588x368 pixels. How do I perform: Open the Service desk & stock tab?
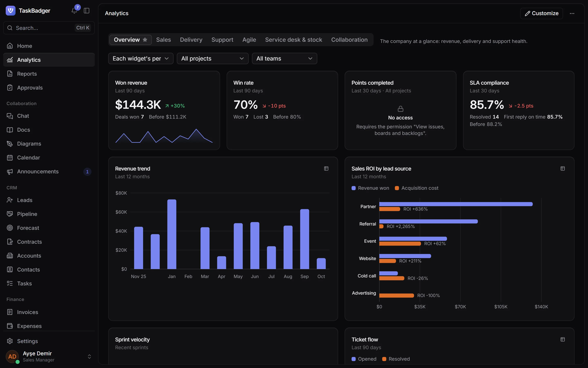[294, 40]
